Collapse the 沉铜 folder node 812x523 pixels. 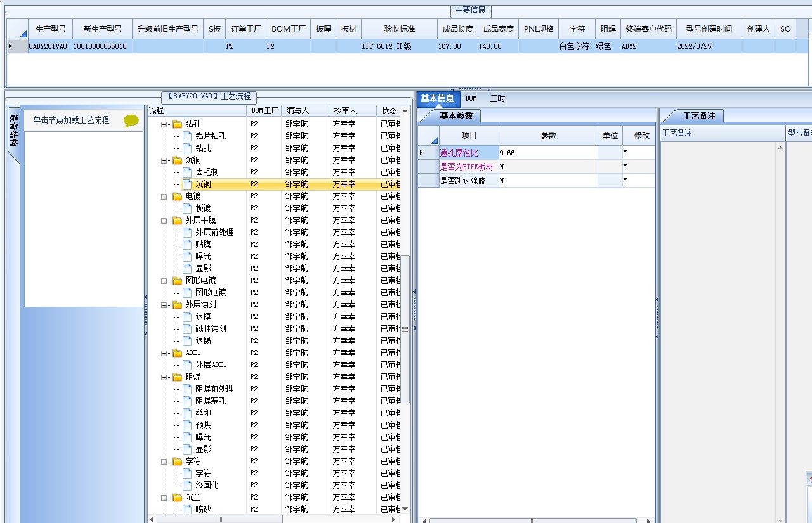point(164,160)
